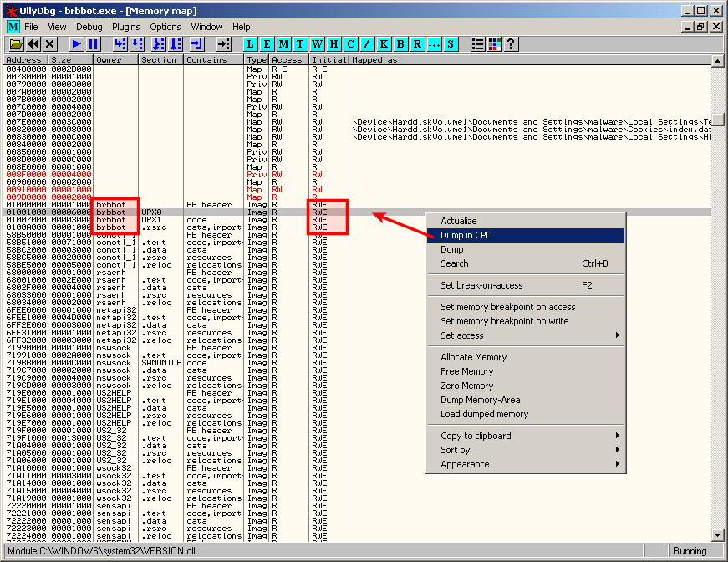Screen dimensions: 728x562
Task: Click the Run program play icon
Action: point(77,43)
